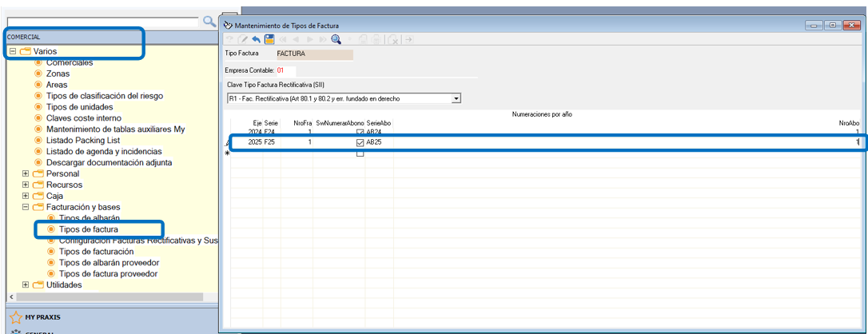This screenshot has width=868, height=334.
Task: Click the window icon beside Mantenimiento title
Action: coord(228,25)
